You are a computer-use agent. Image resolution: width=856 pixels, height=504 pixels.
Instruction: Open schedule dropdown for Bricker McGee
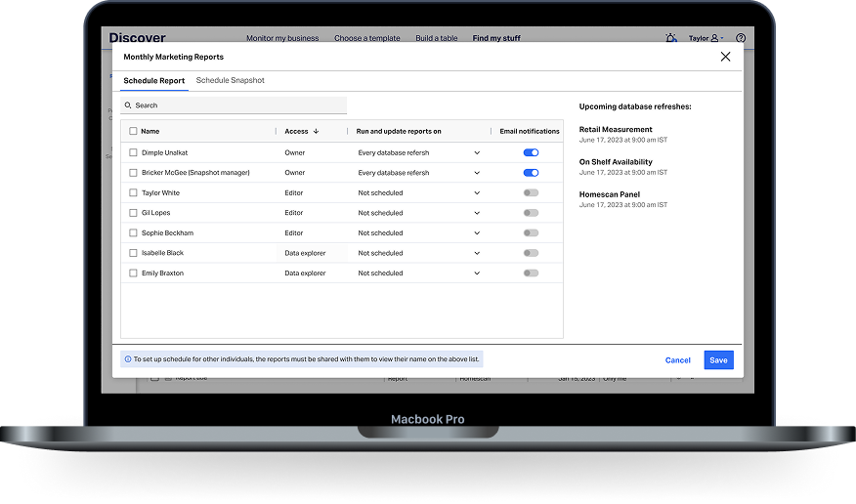point(477,173)
